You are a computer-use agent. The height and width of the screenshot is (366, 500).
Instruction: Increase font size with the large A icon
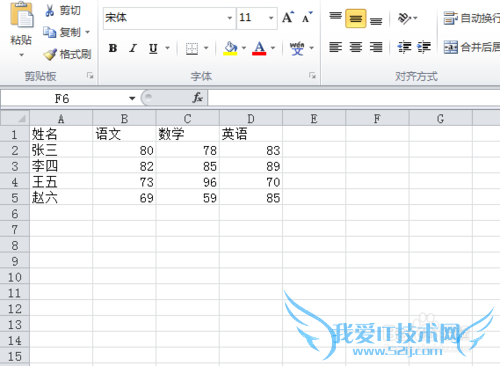(x=288, y=17)
